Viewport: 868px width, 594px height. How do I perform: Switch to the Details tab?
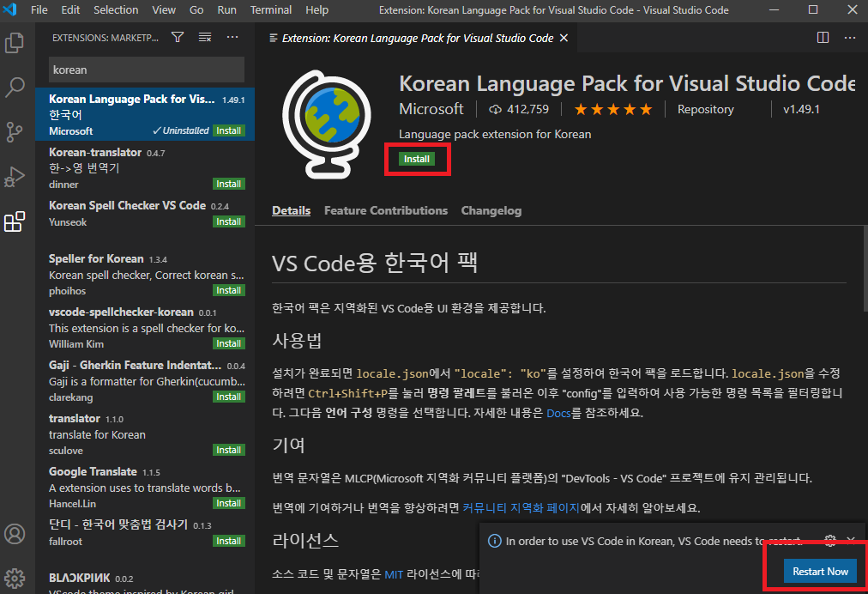pyautogui.click(x=291, y=210)
